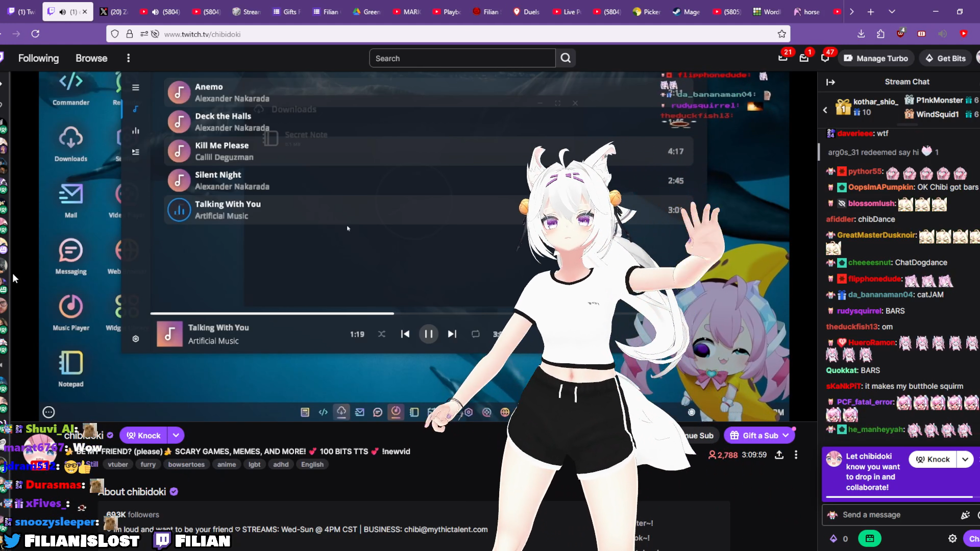Collapse gift leaderboard with left chevron
The width and height of the screenshot is (980, 551).
point(825,110)
